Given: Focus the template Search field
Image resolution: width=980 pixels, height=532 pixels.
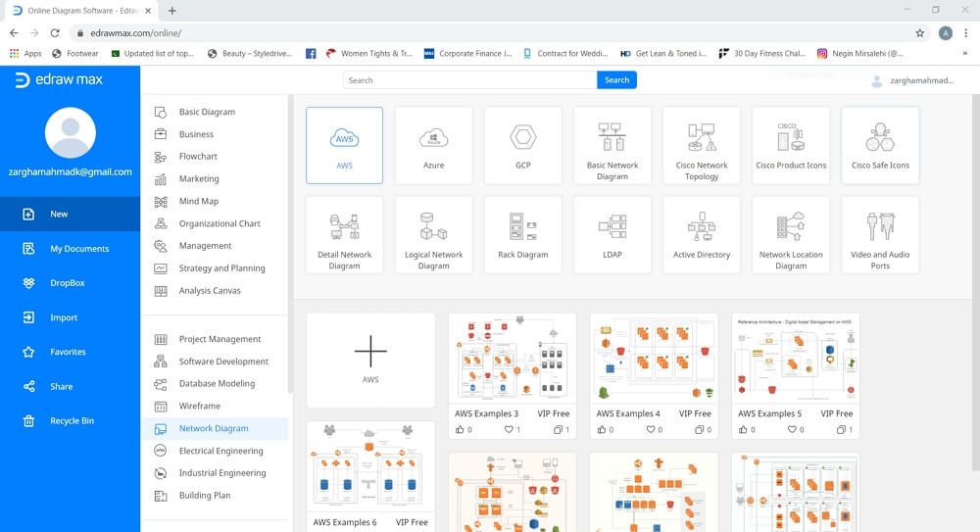Looking at the screenshot, I should (x=470, y=80).
